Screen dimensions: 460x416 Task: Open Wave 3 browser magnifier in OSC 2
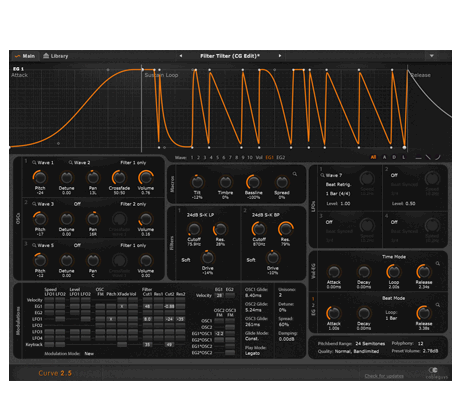34,204
